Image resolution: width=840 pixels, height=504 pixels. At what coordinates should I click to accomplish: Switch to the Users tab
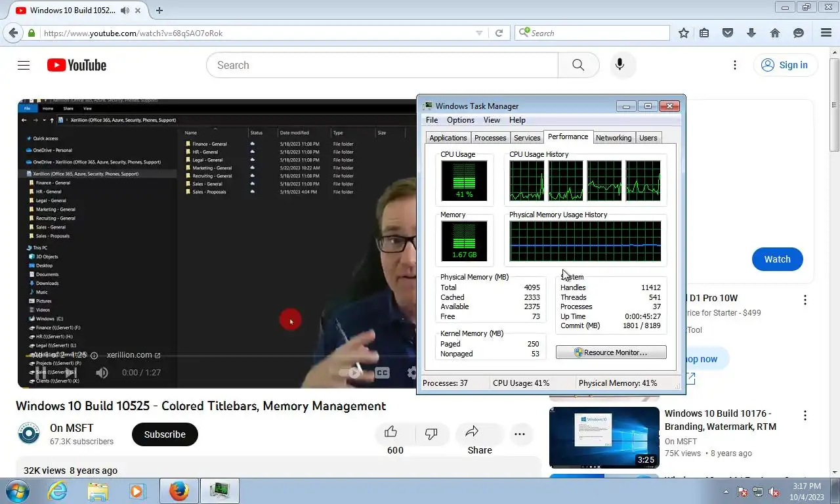click(x=648, y=138)
